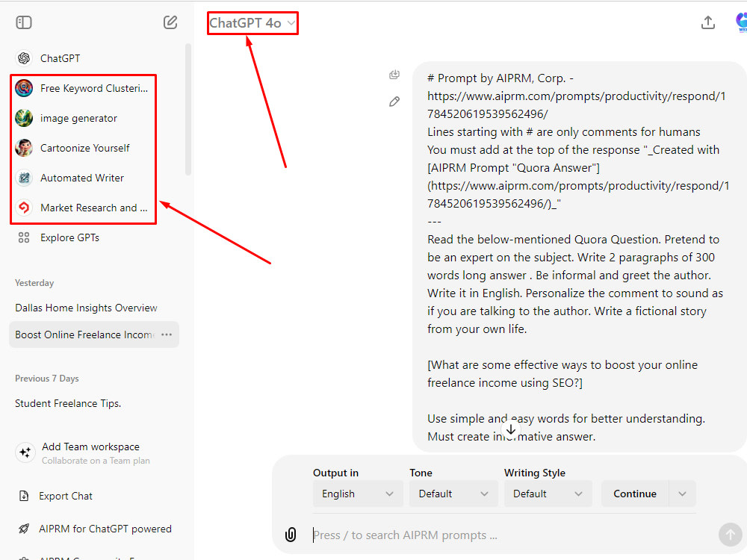Start a new chat with pencil icon
This screenshot has height=560, width=747.
point(170,22)
